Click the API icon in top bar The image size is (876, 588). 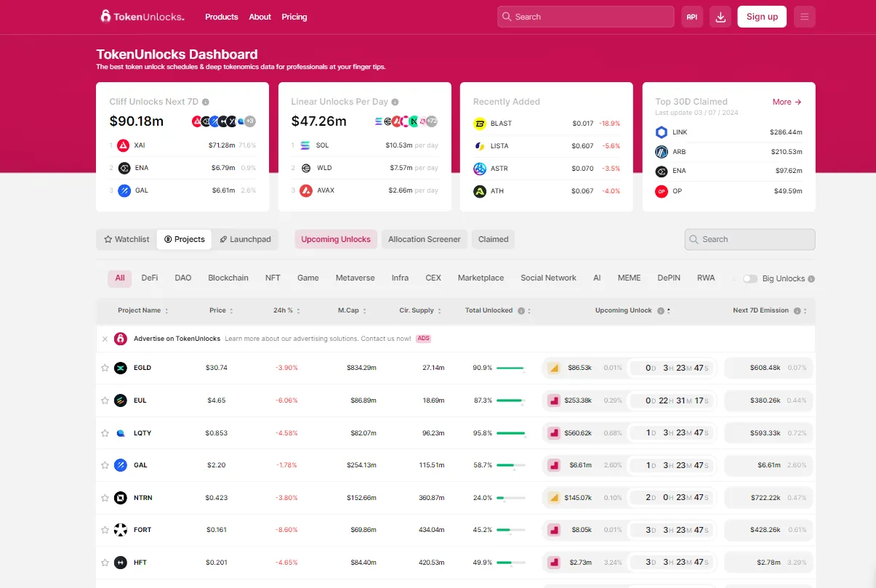click(x=691, y=16)
